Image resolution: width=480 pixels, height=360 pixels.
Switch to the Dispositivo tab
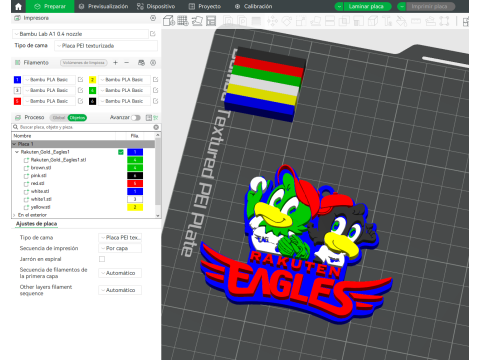pyautogui.click(x=156, y=6)
